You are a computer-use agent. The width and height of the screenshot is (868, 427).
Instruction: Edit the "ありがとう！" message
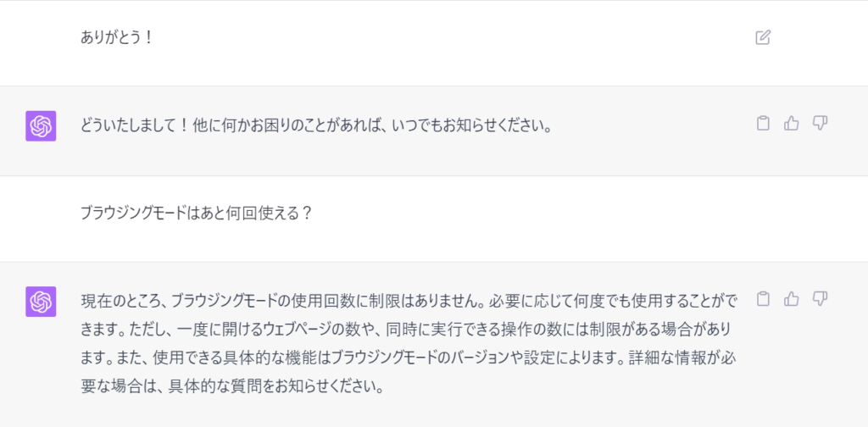point(763,37)
